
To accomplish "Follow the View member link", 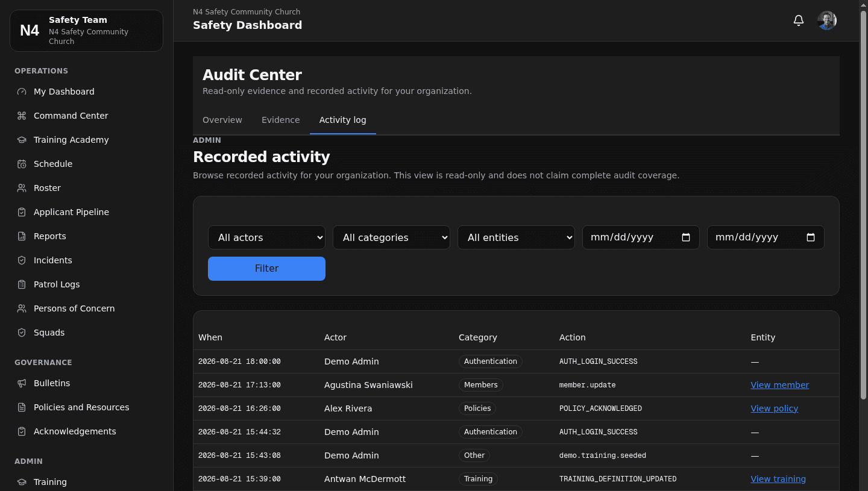I will point(779,385).
